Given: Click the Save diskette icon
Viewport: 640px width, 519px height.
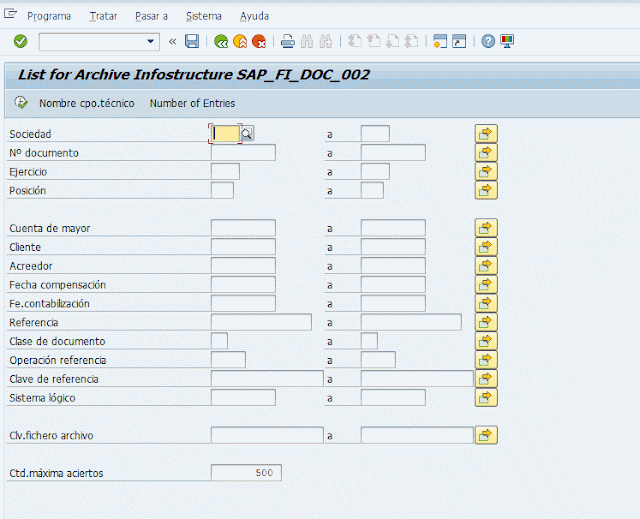Looking at the screenshot, I should pos(192,41).
